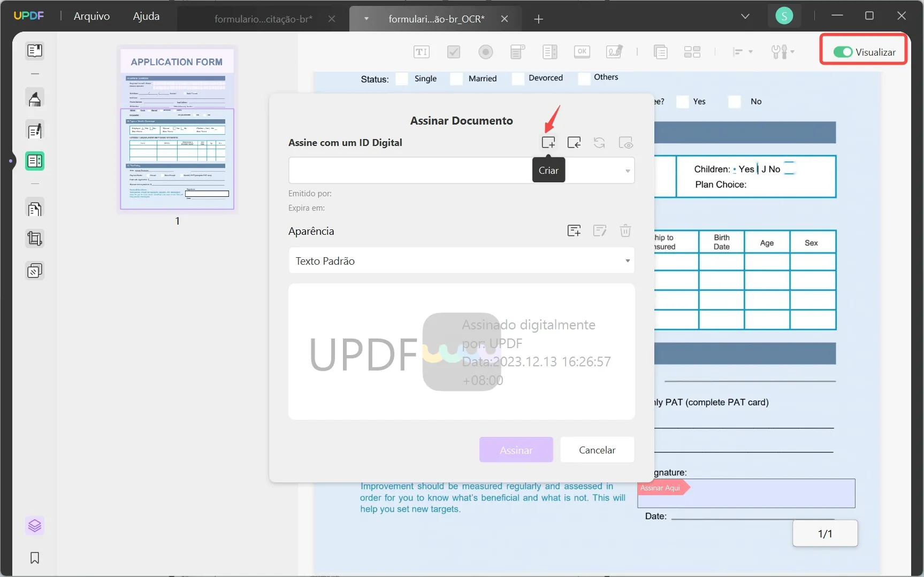Edit the selected signature appearance

(600, 231)
